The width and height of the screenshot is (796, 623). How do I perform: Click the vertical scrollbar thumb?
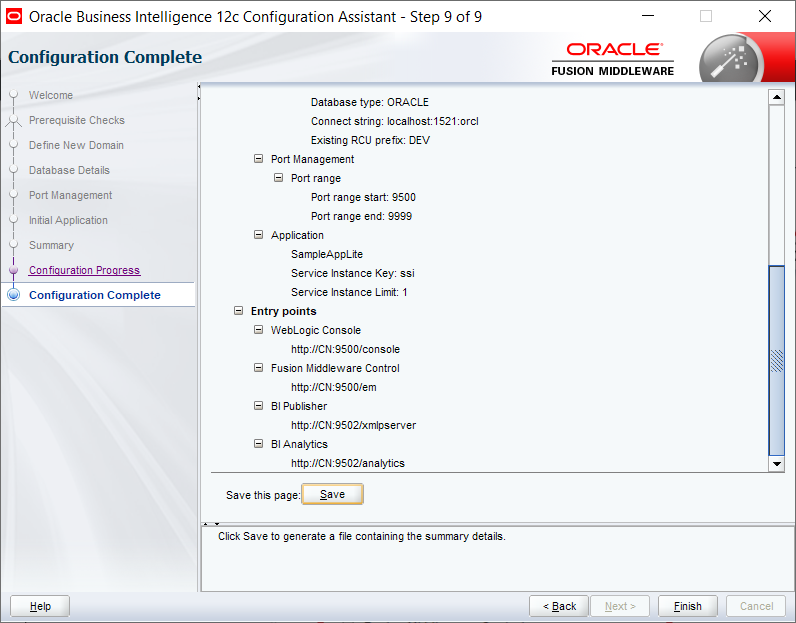point(777,360)
